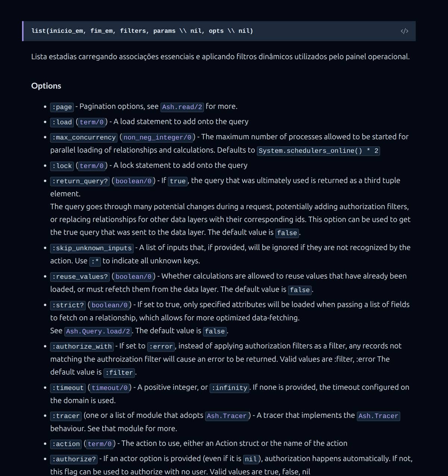Click Ash.Tracer link after "module that adopts"
Image resolution: width=448 pixels, height=476 pixels.
227,416
